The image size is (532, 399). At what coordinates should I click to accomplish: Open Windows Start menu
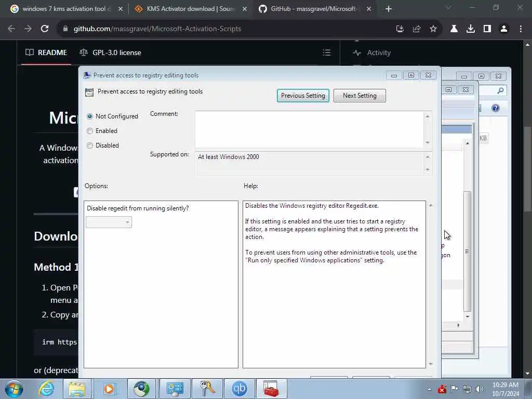click(x=14, y=389)
